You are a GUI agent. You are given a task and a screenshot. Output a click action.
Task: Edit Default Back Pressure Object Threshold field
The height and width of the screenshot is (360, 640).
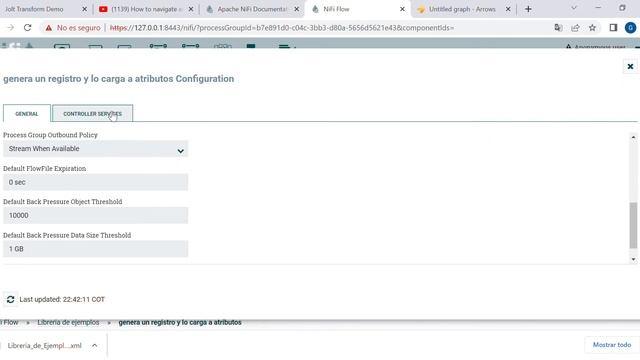click(x=96, y=216)
